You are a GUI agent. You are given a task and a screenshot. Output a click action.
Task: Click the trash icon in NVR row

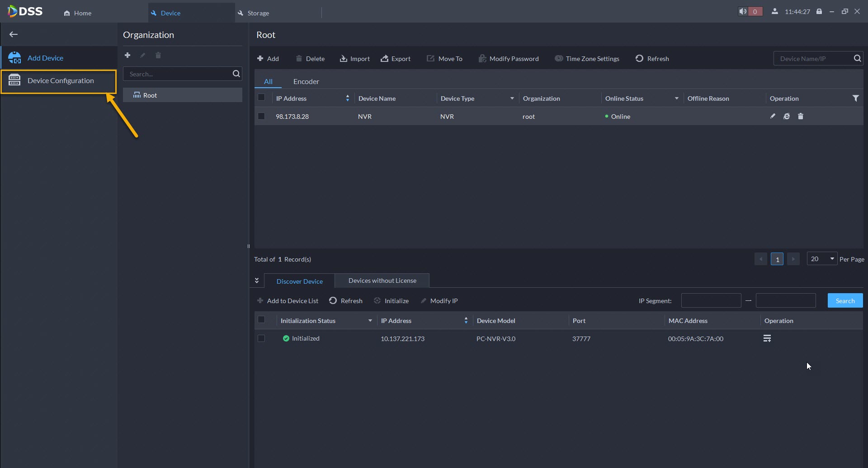click(x=801, y=116)
